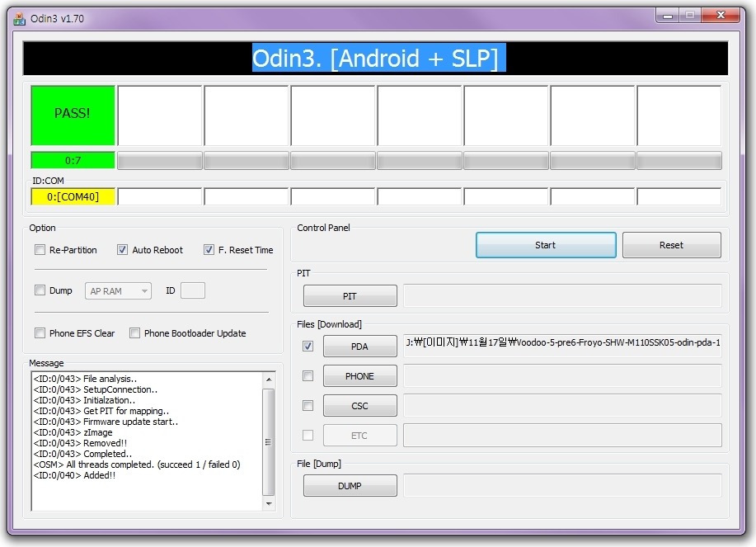Viewport: 756px width, 547px height.
Task: Click the 'Completed..' log line
Action: coord(82,454)
